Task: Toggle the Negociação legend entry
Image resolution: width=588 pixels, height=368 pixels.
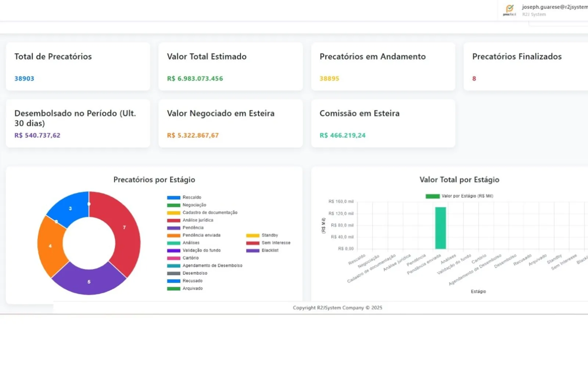Action: pyautogui.click(x=187, y=205)
